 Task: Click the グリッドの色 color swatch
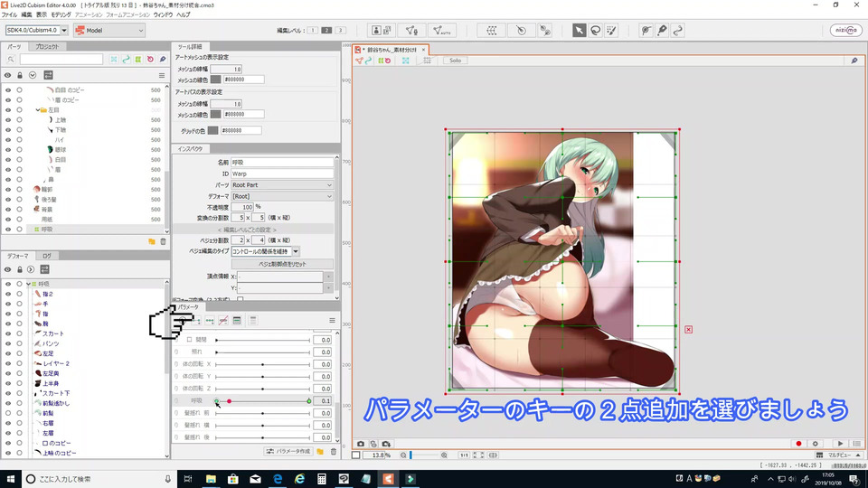coord(212,130)
